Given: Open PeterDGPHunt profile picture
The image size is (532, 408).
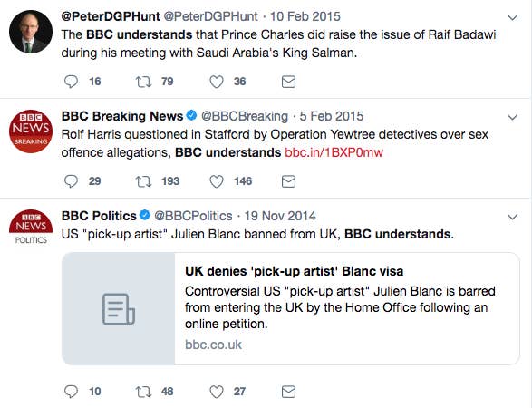Looking at the screenshot, I should tap(31, 32).
